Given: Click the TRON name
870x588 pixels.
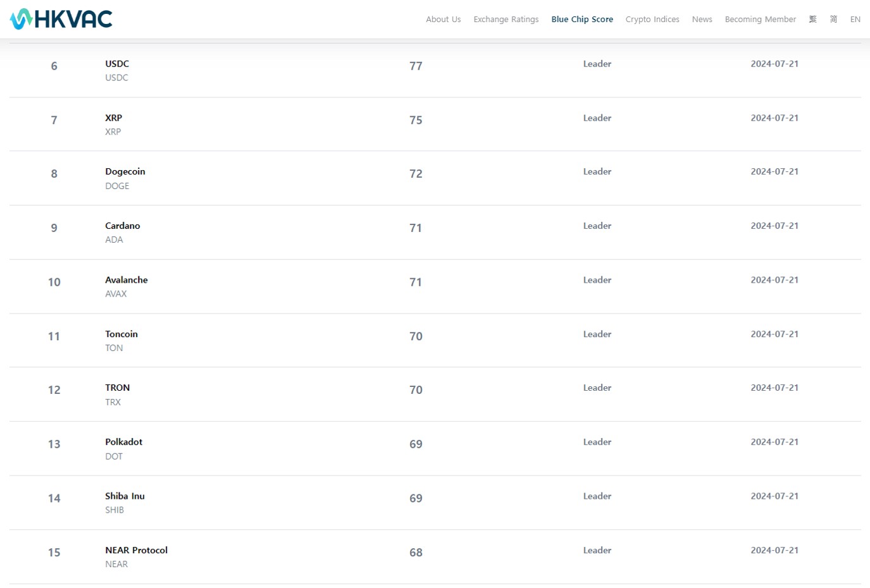Looking at the screenshot, I should point(118,388).
